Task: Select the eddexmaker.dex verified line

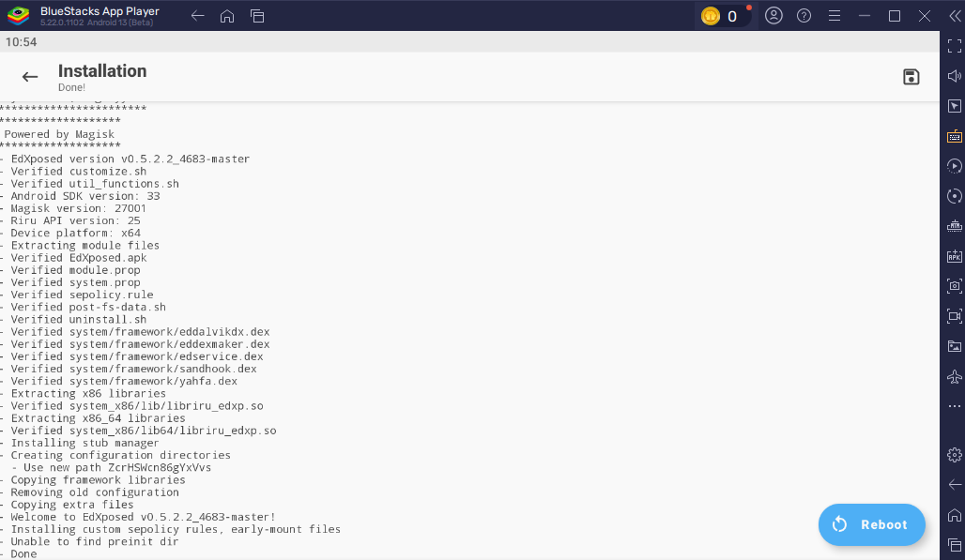Action: tap(135, 343)
